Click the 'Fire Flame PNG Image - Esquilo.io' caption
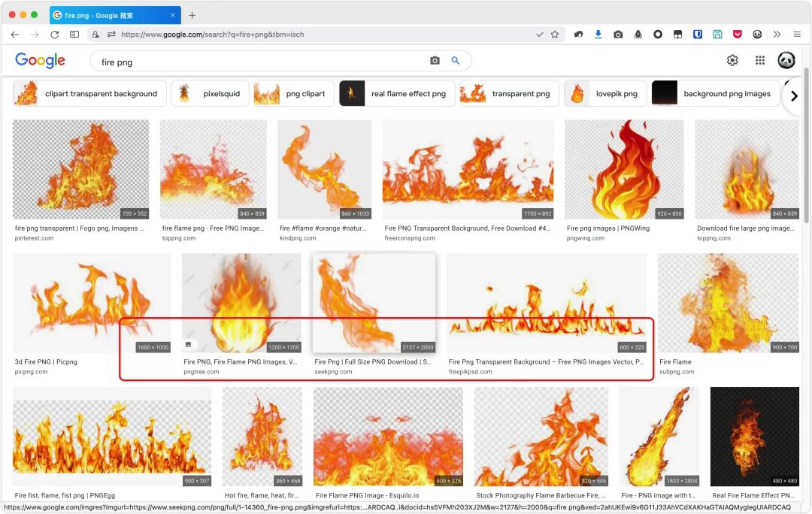The image size is (812, 514). click(x=367, y=495)
